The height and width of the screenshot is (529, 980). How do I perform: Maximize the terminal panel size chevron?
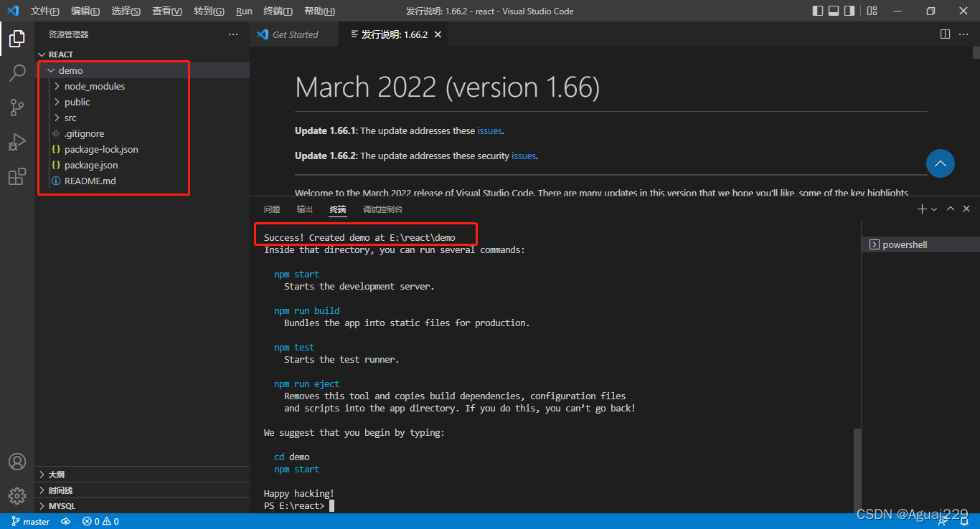tap(951, 209)
